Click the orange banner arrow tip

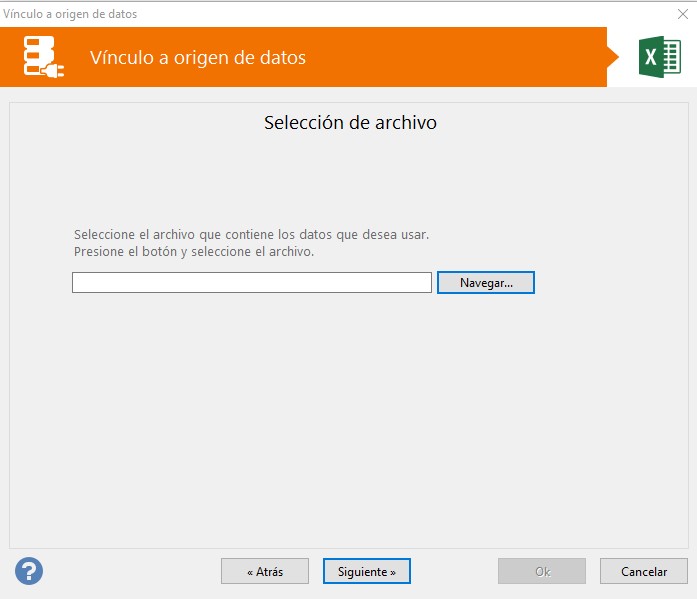pos(613,57)
